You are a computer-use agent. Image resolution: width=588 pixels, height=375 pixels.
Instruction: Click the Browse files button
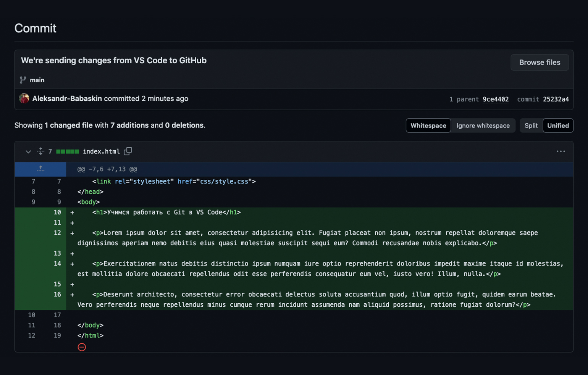[540, 62]
